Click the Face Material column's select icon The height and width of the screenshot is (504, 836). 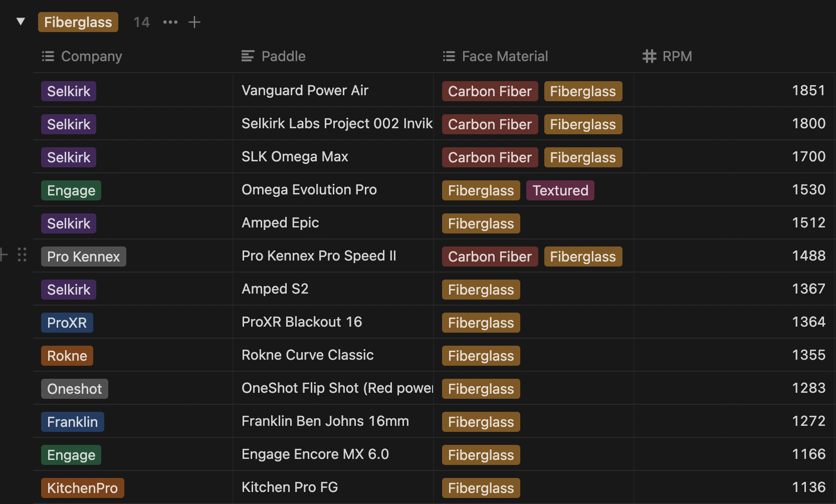449,56
